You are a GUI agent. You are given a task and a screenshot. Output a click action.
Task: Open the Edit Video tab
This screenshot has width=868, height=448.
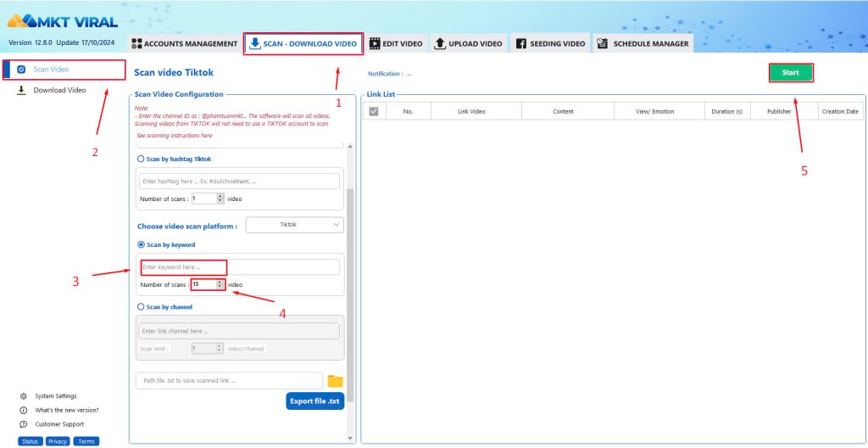coord(396,44)
